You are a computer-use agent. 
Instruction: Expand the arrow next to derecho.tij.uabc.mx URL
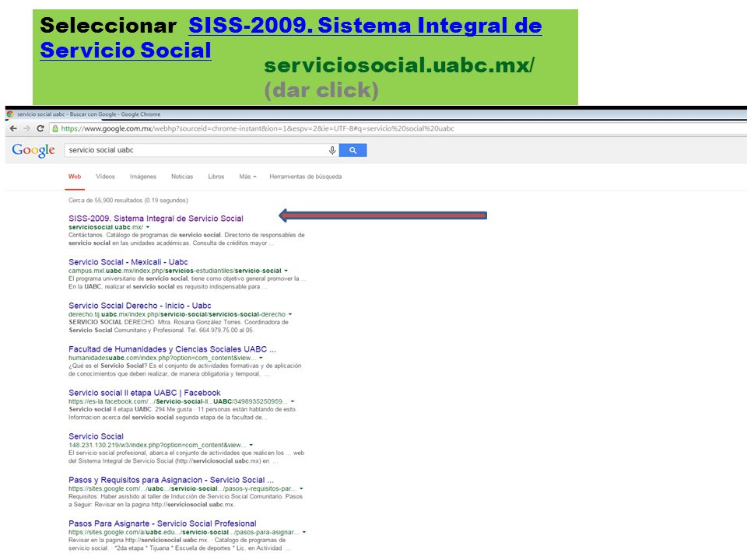(x=290, y=315)
